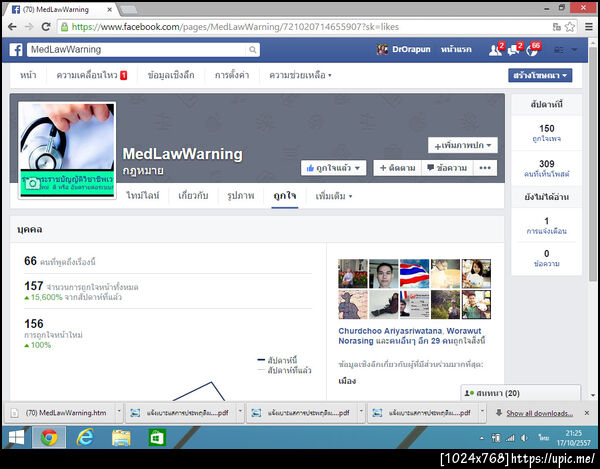Open การตั้งค่า settings tab

tap(232, 75)
